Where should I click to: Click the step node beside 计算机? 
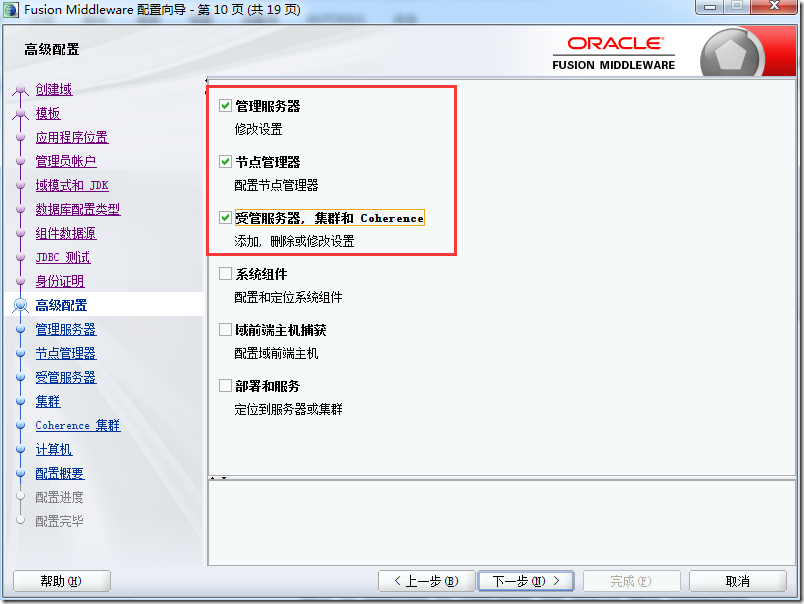[21, 450]
